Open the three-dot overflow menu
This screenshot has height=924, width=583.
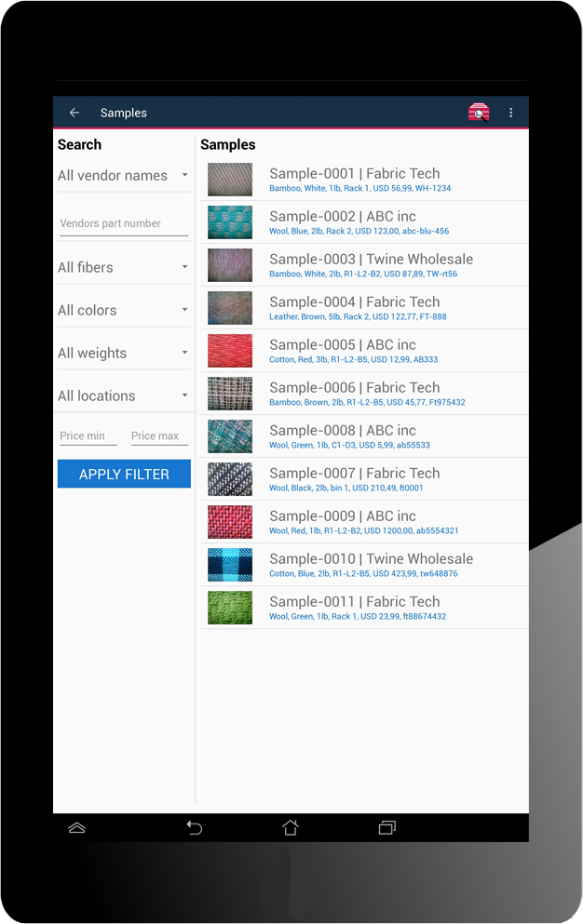[511, 113]
